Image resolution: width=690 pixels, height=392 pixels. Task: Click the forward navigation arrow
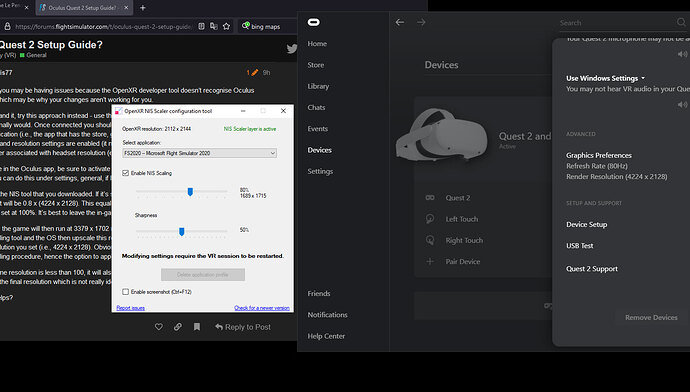pos(421,22)
